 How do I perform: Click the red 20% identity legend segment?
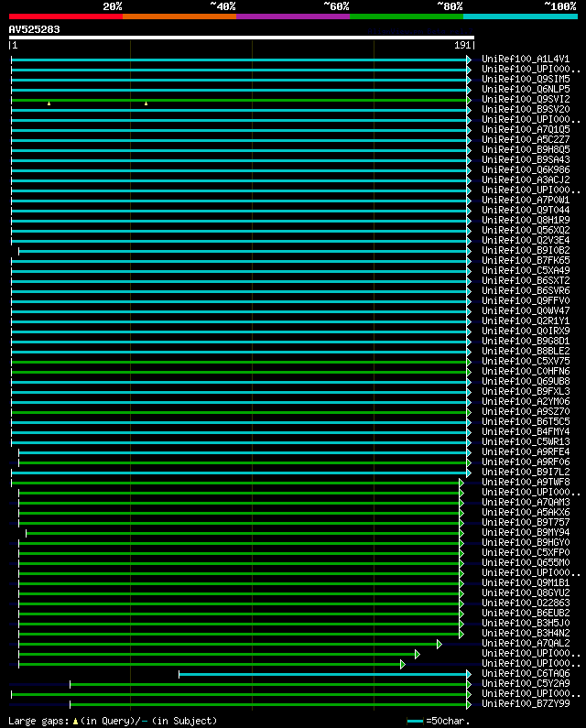click(x=65, y=16)
